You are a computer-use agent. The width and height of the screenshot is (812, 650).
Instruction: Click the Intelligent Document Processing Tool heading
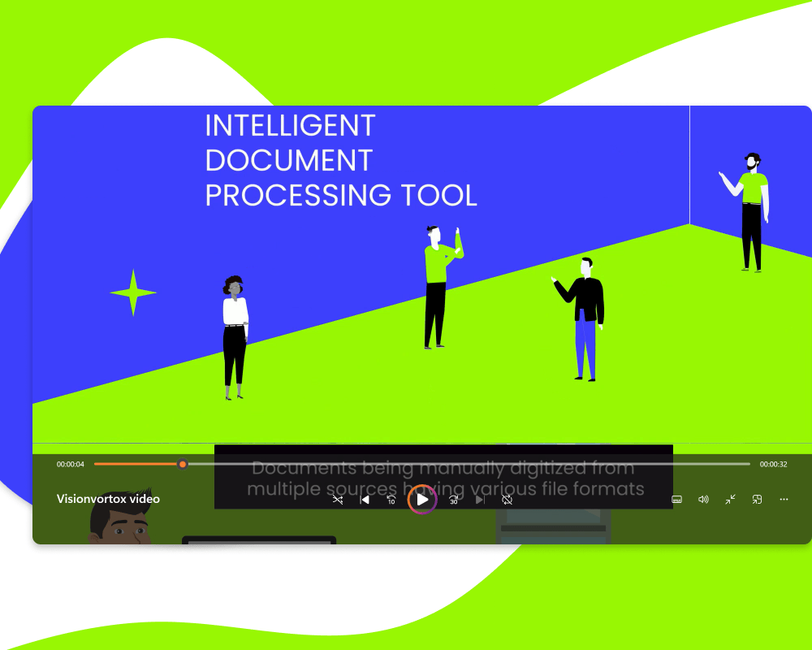coord(341,161)
